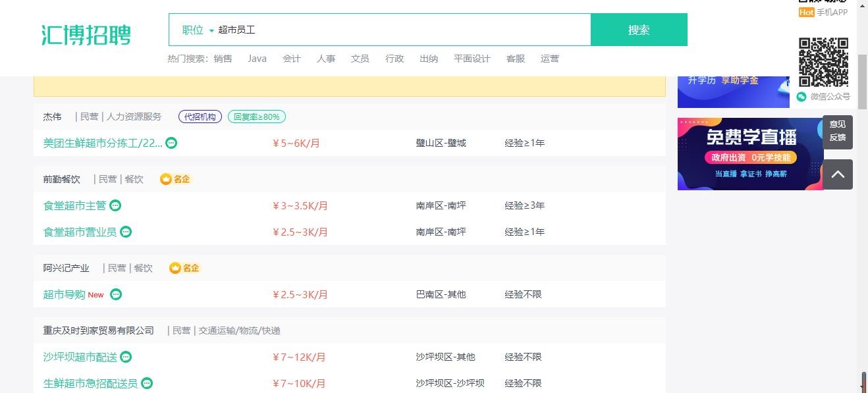Image resolution: width=868 pixels, height=393 pixels.
Task: Click location 璧山区-璧城
Action: point(441,143)
